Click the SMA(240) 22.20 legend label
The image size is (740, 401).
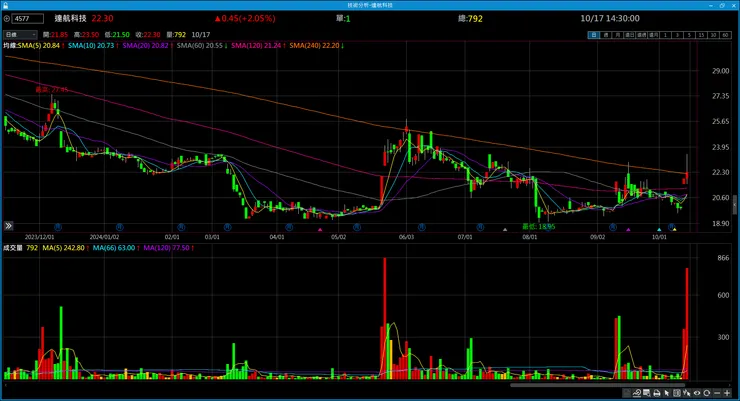coord(314,45)
